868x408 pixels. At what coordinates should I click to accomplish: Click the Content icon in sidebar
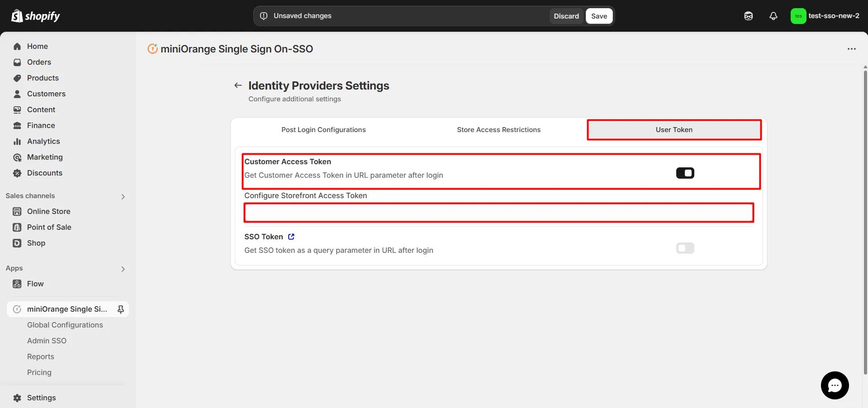click(x=17, y=109)
